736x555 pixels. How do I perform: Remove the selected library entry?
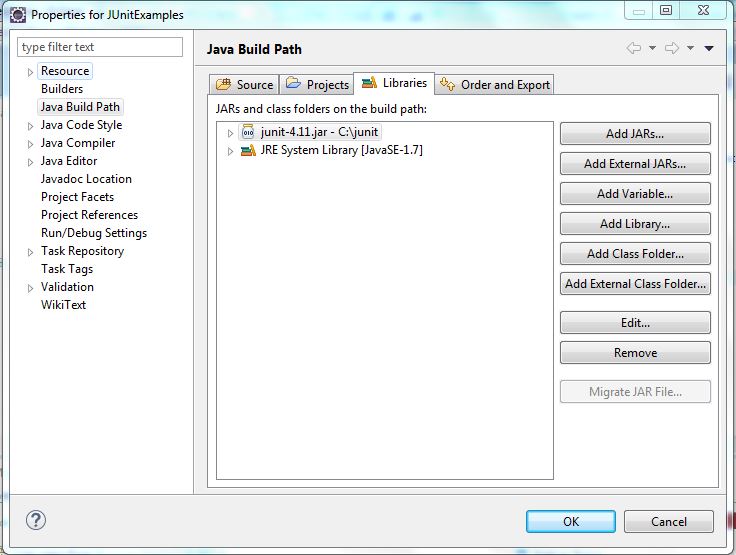pos(635,353)
